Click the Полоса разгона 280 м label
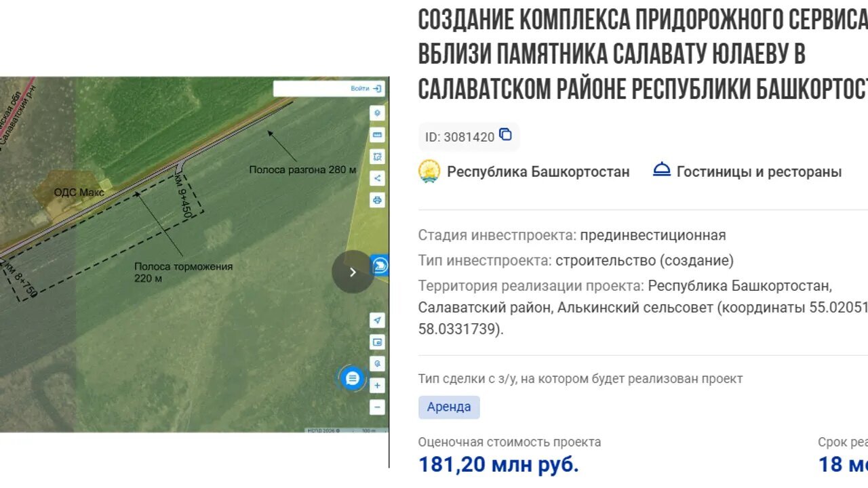 (x=302, y=169)
